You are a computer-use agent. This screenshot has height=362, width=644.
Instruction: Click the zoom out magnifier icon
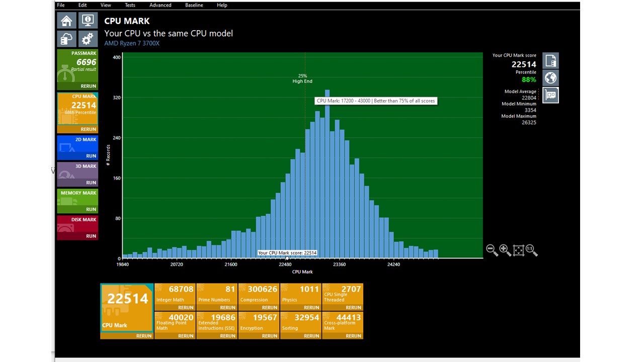click(492, 250)
